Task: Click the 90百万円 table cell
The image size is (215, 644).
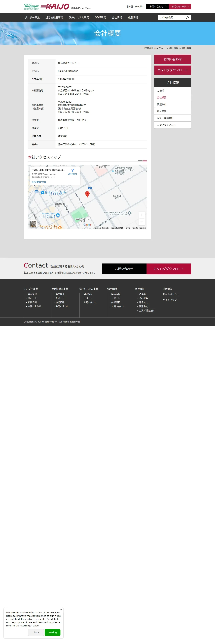Action: tap(101, 128)
